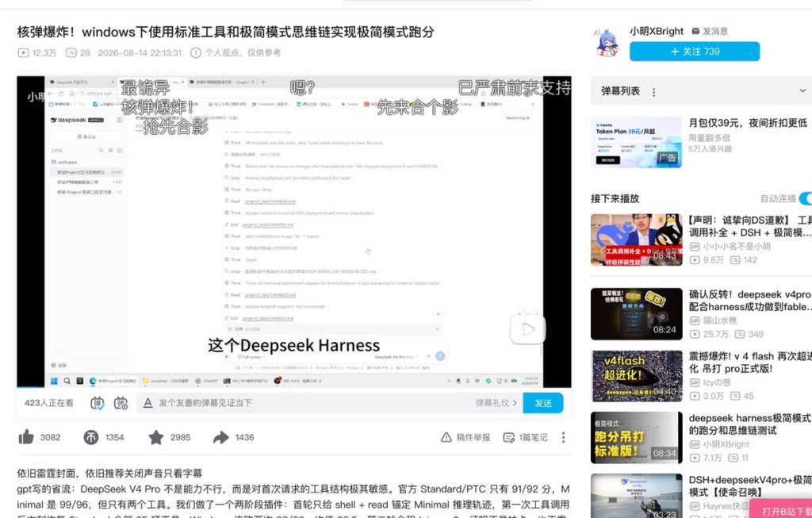This screenshot has width=812, height=518.
Task: Toggle 自动连播 autoplay switch
Action: tap(805, 198)
